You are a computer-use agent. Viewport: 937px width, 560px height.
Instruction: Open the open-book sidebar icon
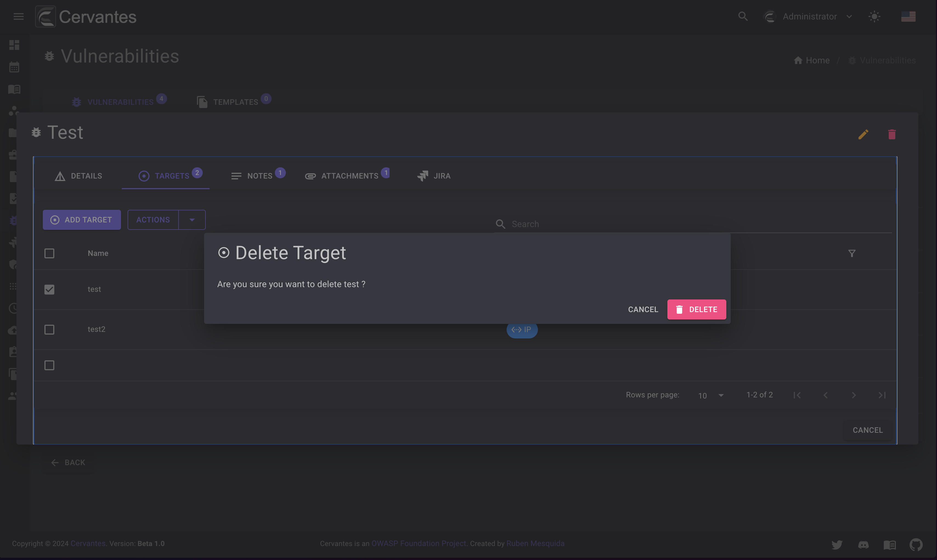pyautogui.click(x=14, y=89)
